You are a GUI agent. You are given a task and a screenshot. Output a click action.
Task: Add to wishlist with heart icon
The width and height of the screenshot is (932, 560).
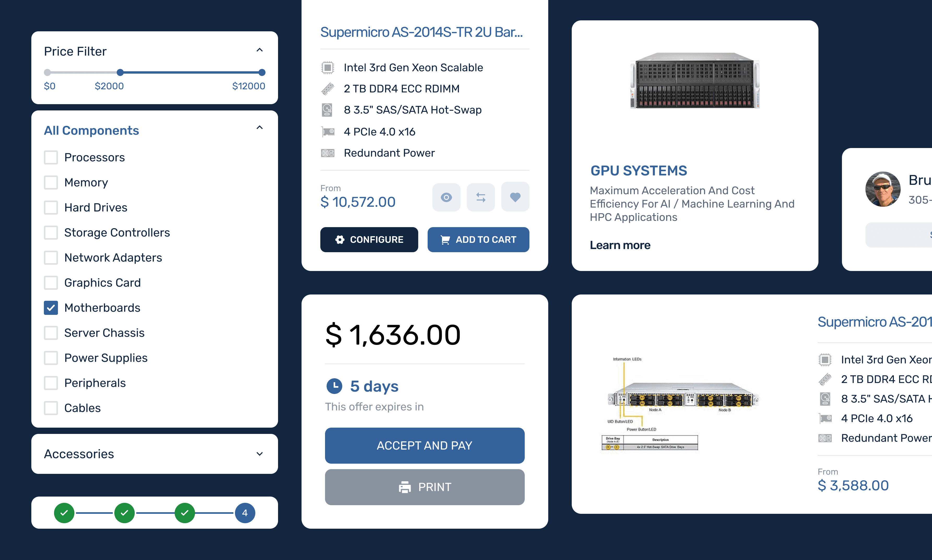[x=515, y=197]
